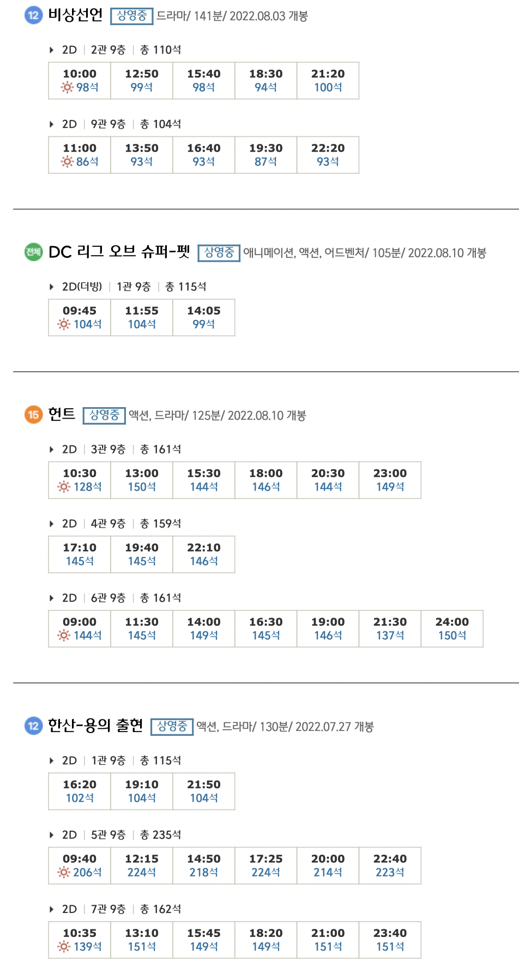519x980 pixels.
Task: Select 한산 17:25 showtime with 224석
Action: click(266, 866)
